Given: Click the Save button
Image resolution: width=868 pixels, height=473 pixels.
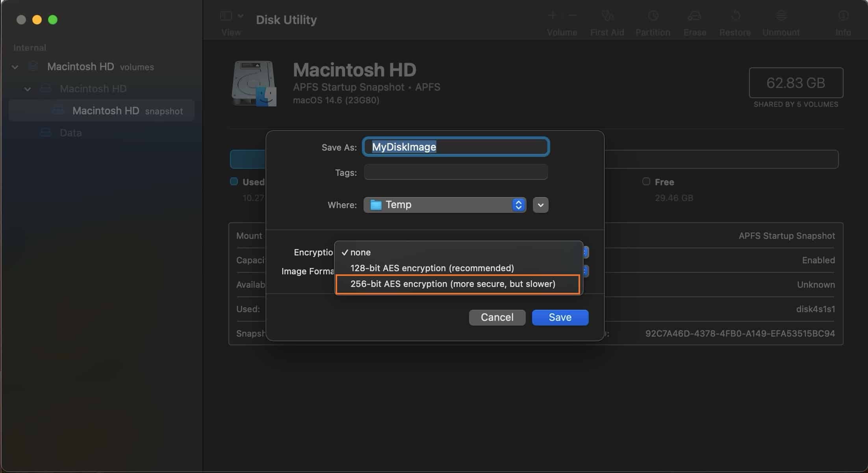Looking at the screenshot, I should [560, 317].
